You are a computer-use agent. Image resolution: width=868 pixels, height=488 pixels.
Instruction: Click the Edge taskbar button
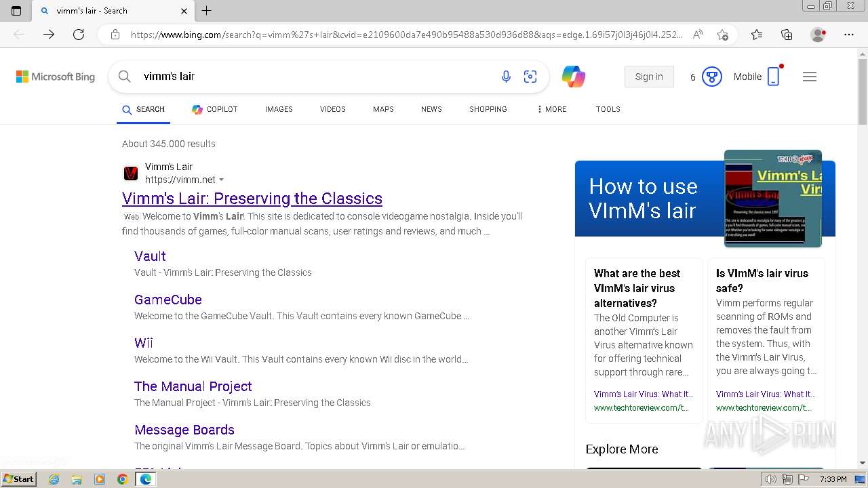coord(146,479)
